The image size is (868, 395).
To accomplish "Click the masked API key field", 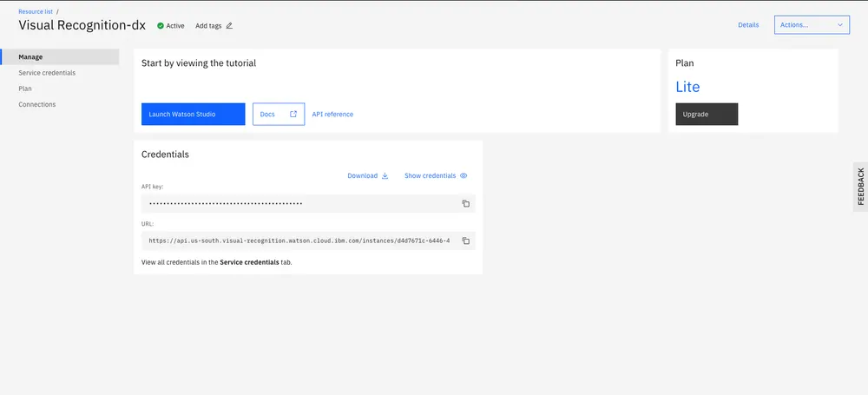I will (x=308, y=203).
